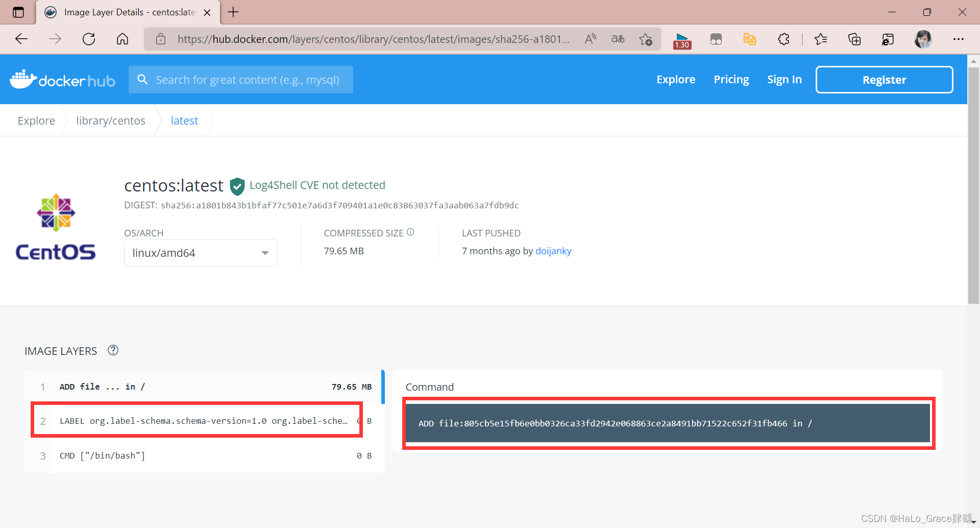This screenshot has width=980, height=528.
Task: Click the centos:latest heading
Action: point(174,185)
